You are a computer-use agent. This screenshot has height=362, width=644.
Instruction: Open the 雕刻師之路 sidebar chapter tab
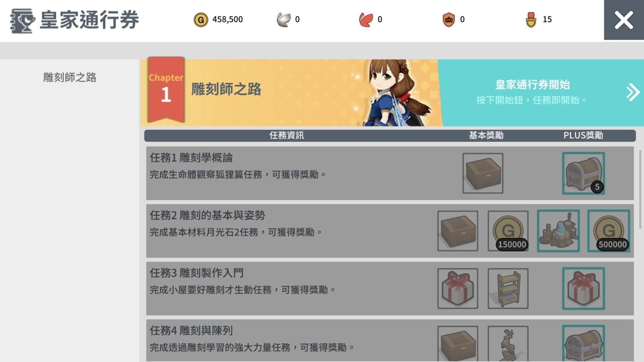point(70,77)
